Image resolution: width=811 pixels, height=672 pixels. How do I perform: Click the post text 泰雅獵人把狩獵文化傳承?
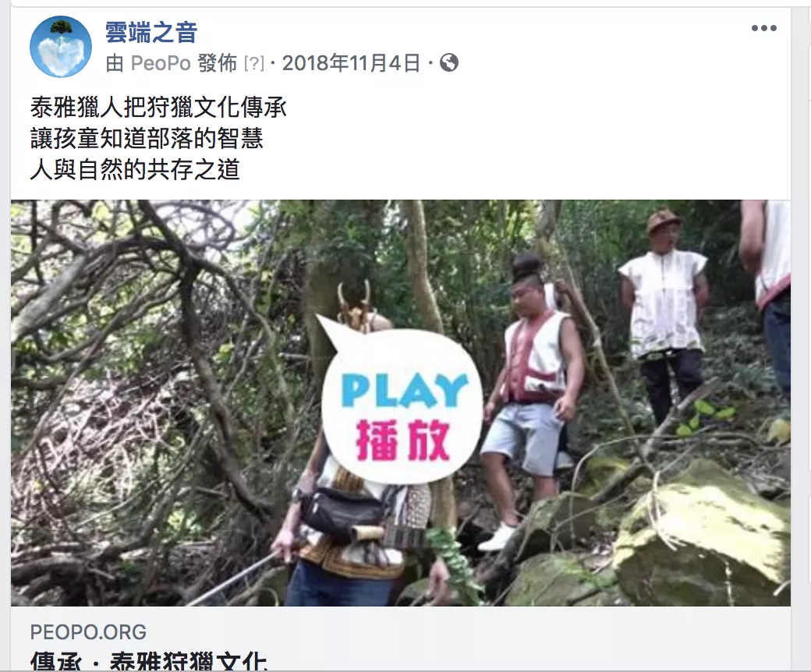[x=158, y=108]
